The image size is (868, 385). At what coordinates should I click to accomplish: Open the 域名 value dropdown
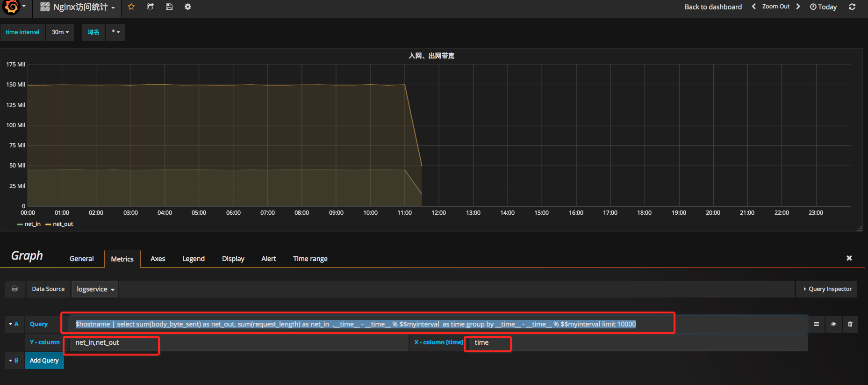[x=115, y=32]
